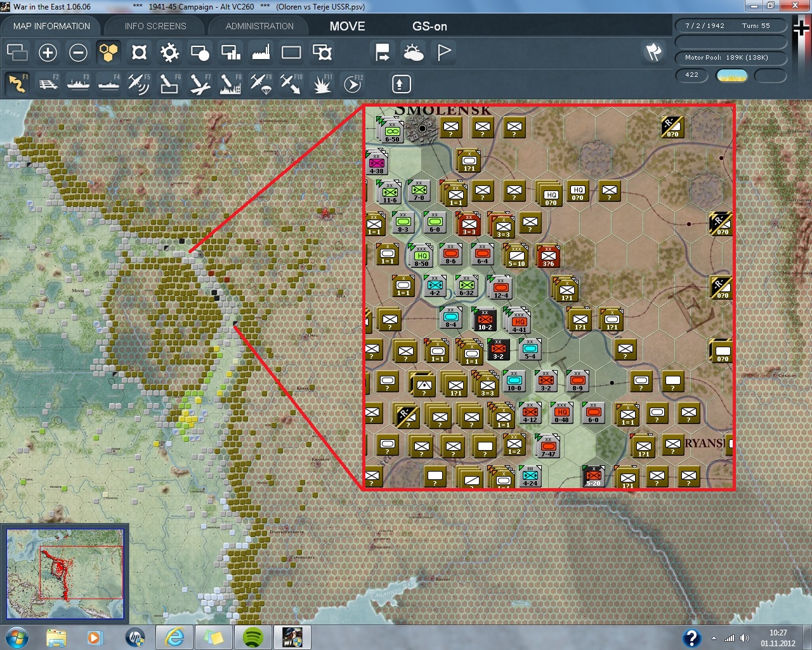Open the HP taskbar application

pyautogui.click(x=135, y=637)
